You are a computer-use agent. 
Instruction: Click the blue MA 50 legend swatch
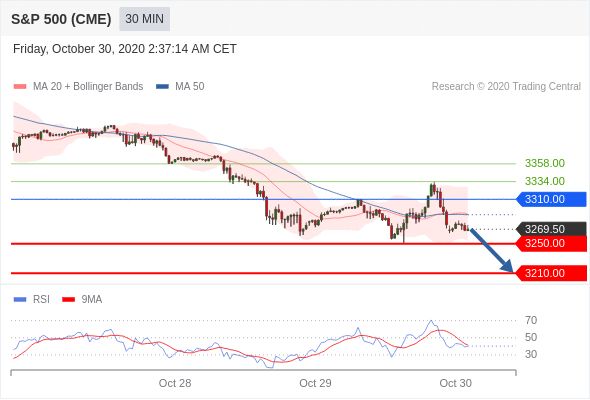coord(162,87)
